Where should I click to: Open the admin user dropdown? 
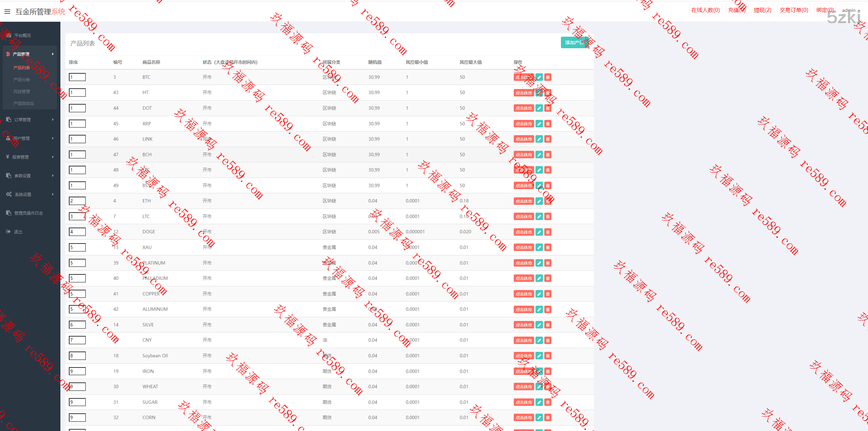tap(851, 10)
